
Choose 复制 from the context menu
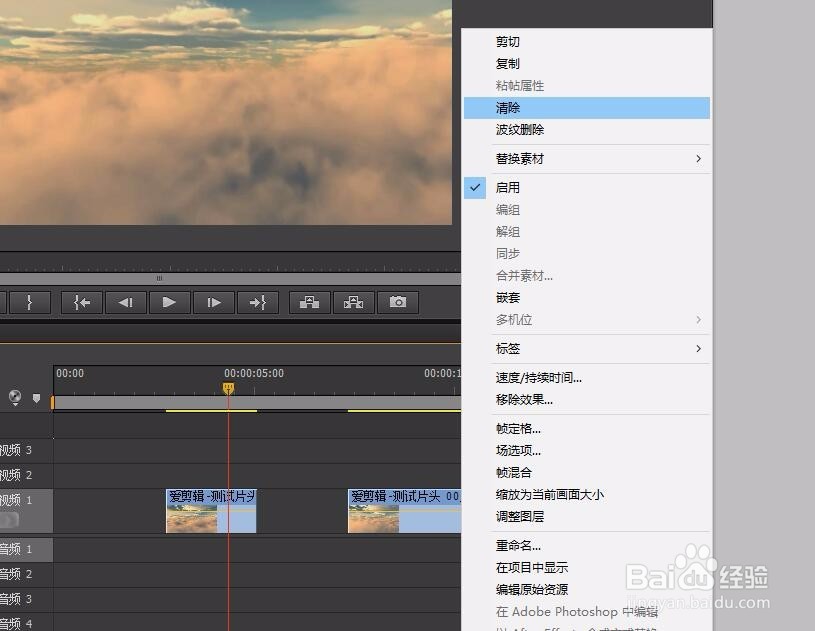coord(587,63)
